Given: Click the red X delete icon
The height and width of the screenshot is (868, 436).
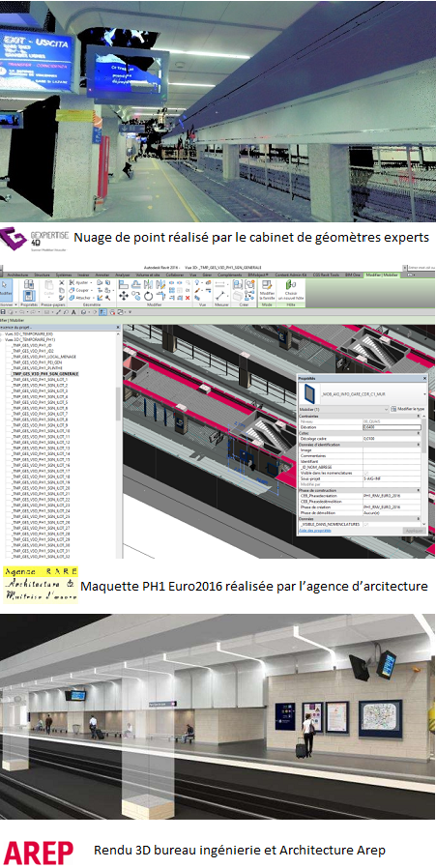Looking at the screenshot, I should pos(188,298).
